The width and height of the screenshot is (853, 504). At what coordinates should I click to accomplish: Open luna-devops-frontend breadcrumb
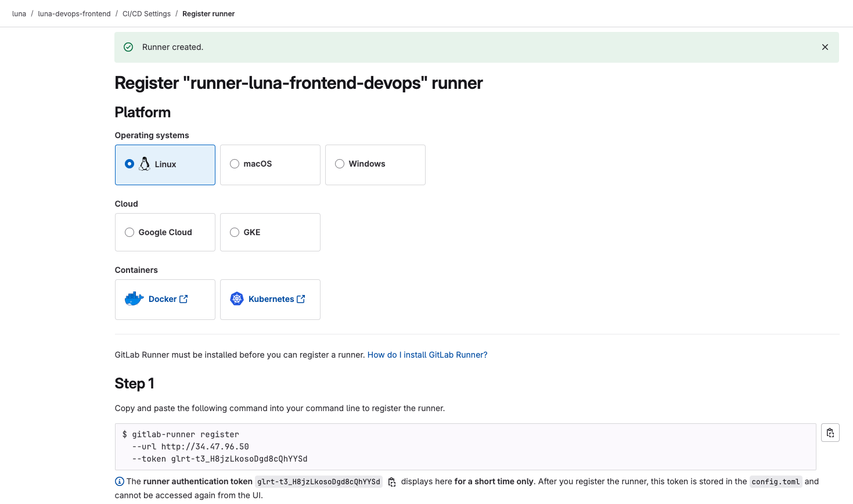point(74,14)
